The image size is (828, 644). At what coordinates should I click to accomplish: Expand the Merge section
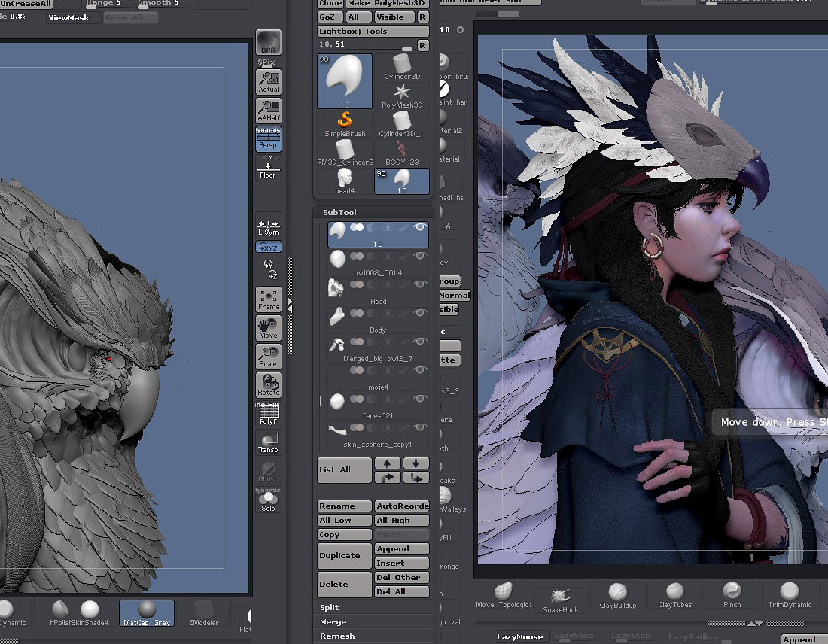(x=333, y=622)
